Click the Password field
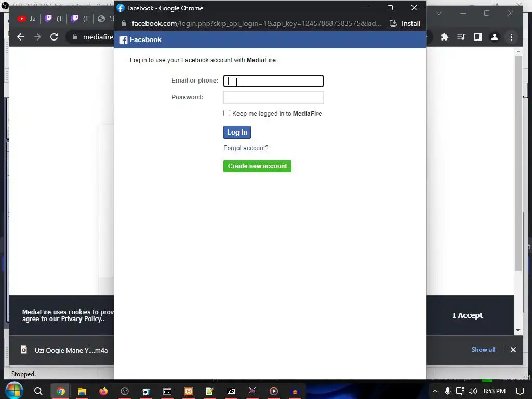Screen dimensions: 532x399 click(273, 98)
